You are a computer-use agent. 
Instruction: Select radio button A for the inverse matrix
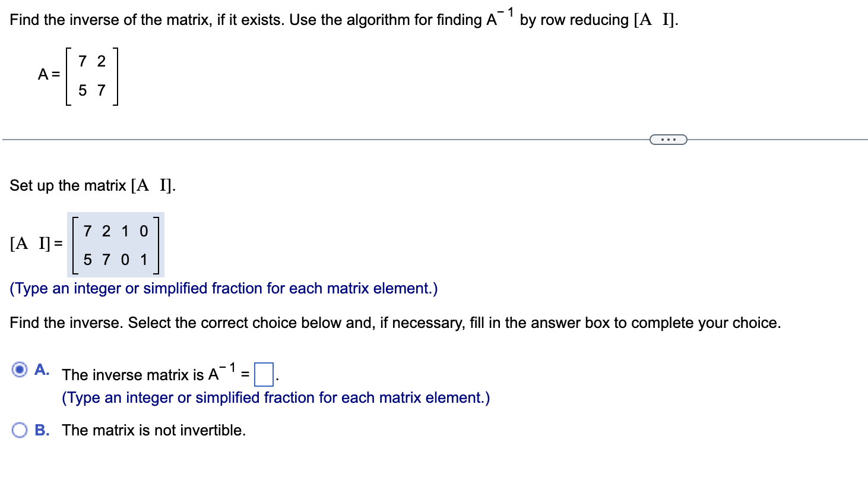pyautogui.click(x=20, y=370)
